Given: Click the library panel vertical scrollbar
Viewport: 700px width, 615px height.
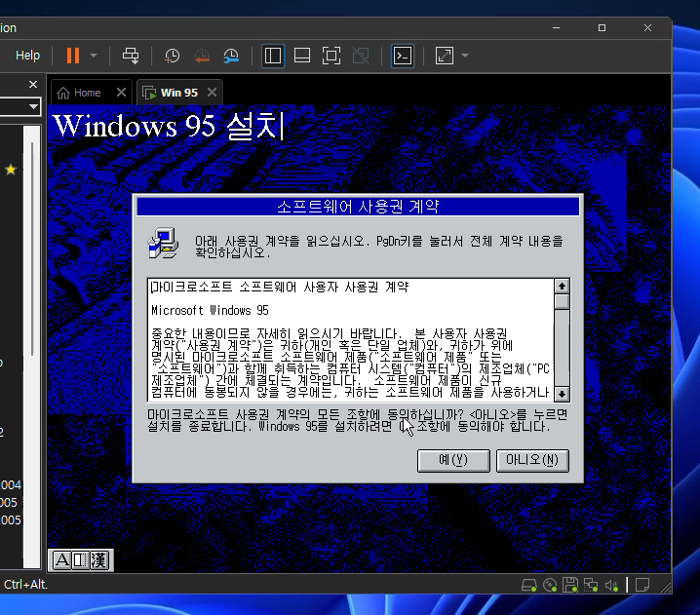Looking at the screenshot, I should 32,249.
